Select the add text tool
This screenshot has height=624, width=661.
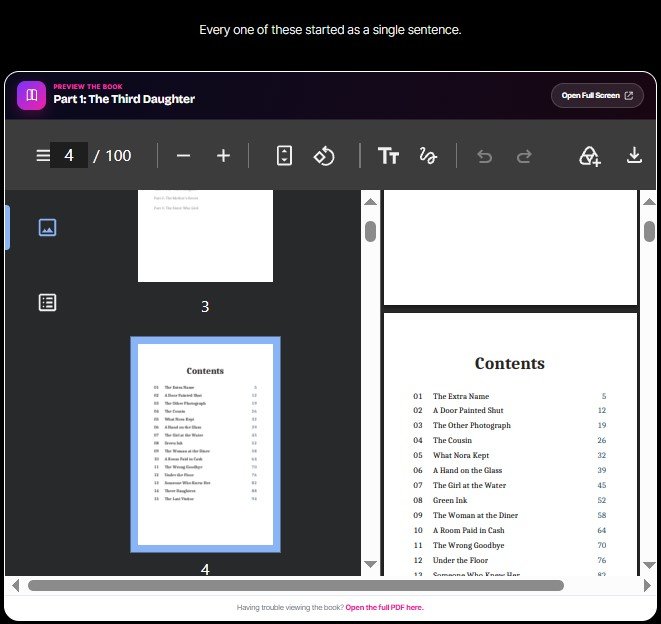tap(388, 156)
